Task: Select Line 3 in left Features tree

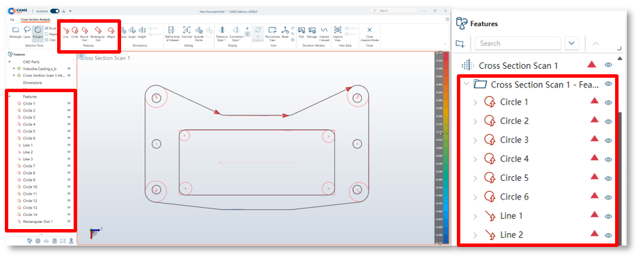Action: (28, 159)
